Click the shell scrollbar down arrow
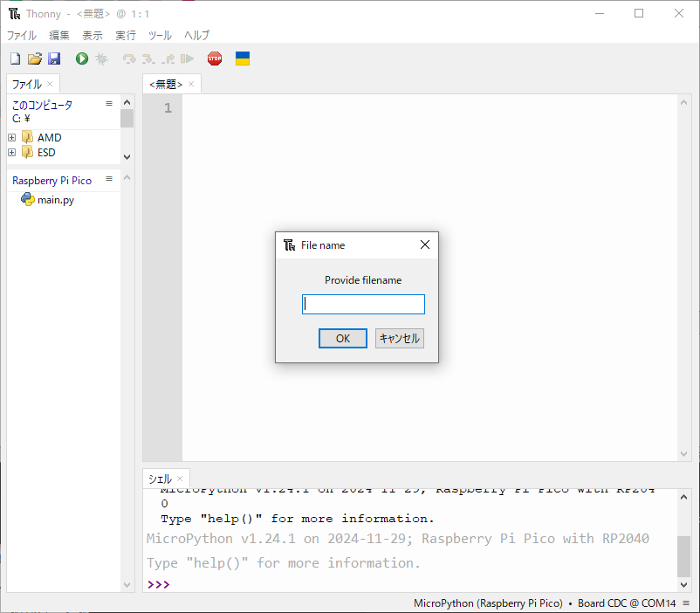The width and height of the screenshot is (700, 613). pyautogui.click(x=684, y=584)
